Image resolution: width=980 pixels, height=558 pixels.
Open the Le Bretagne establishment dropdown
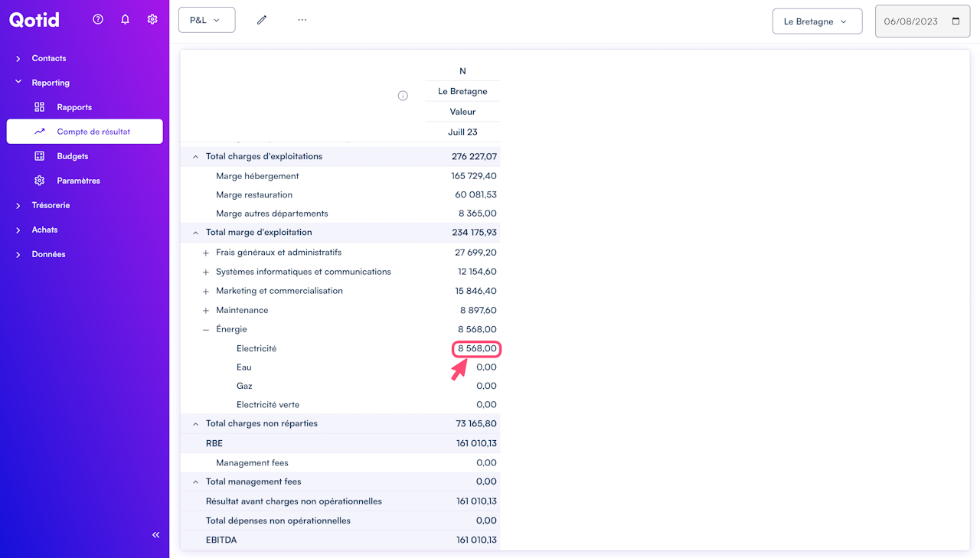(817, 21)
